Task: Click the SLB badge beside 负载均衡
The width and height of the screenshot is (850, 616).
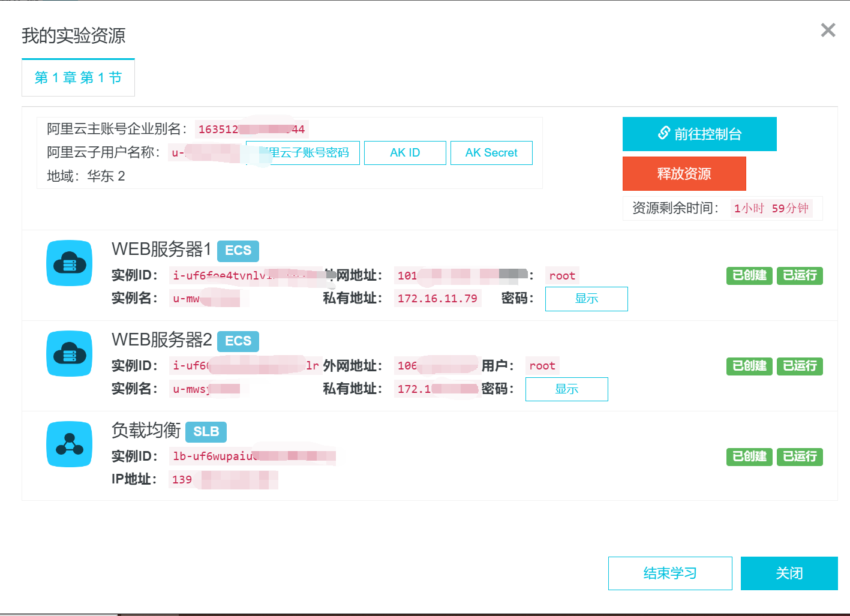Action: click(206, 432)
